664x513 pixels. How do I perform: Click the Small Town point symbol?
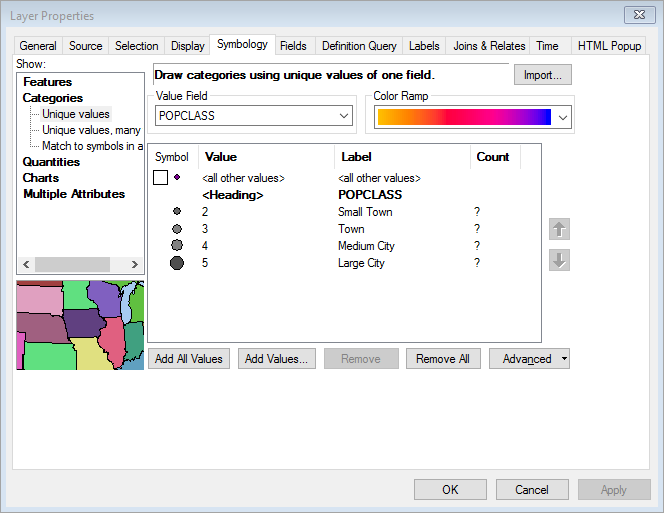click(x=177, y=212)
